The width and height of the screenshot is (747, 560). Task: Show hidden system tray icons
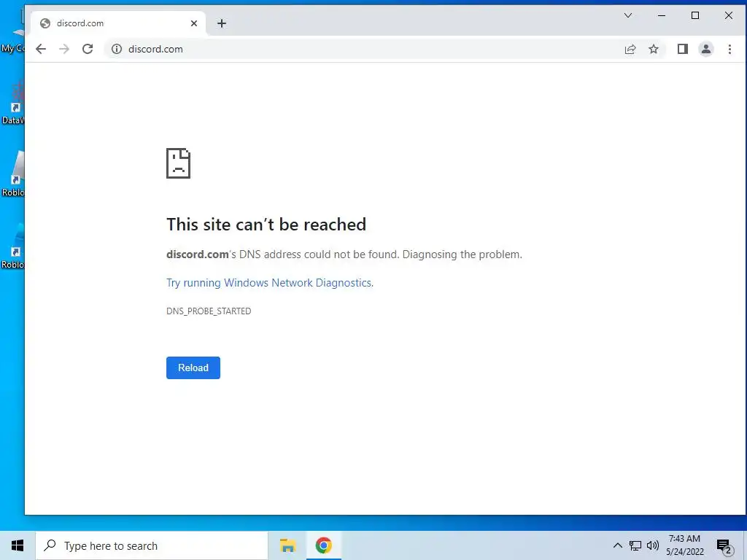pos(617,545)
